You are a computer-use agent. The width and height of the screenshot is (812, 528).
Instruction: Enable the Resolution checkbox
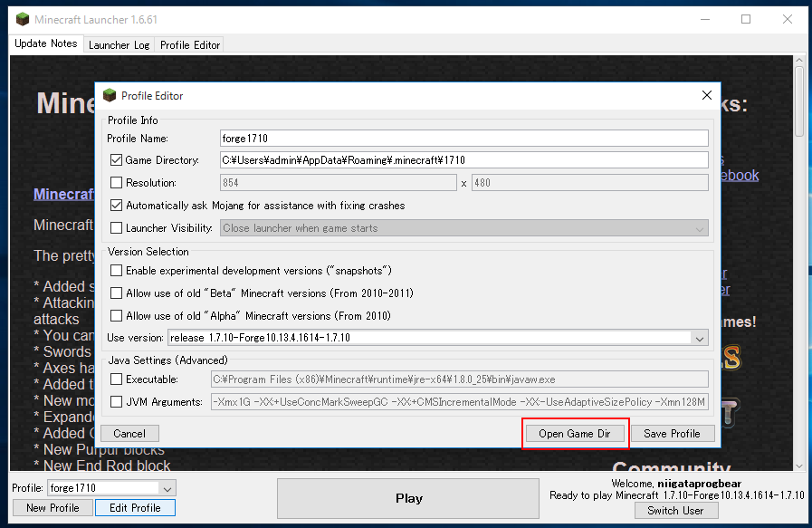[x=116, y=183]
